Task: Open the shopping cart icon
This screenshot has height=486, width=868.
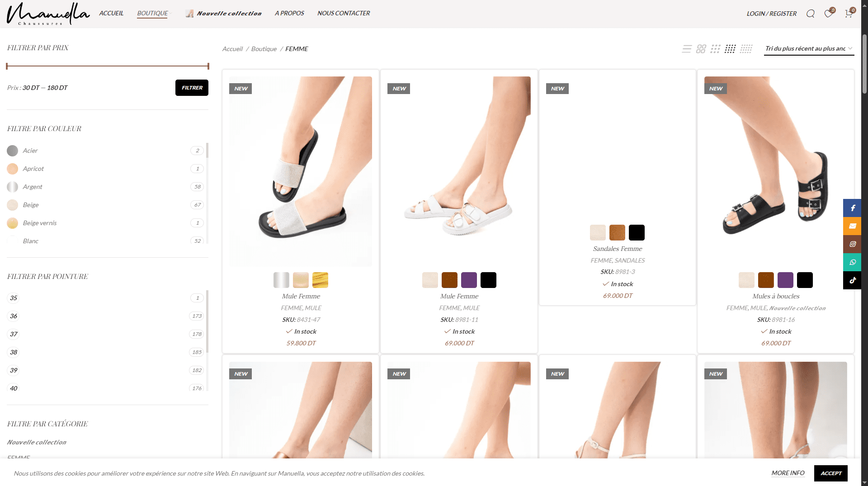Action: pos(849,14)
